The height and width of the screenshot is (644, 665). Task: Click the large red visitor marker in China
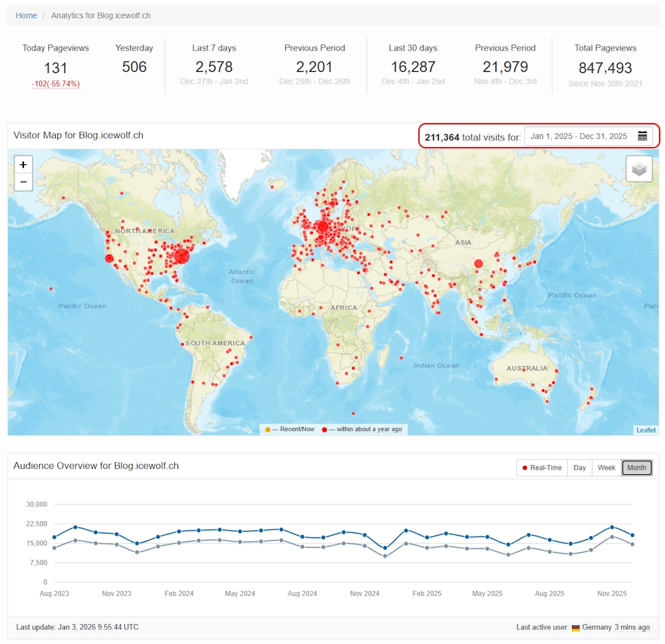pos(478,263)
